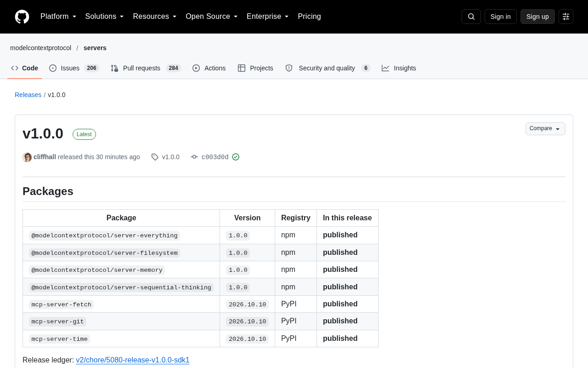Open the search magnifier icon

[x=471, y=17]
